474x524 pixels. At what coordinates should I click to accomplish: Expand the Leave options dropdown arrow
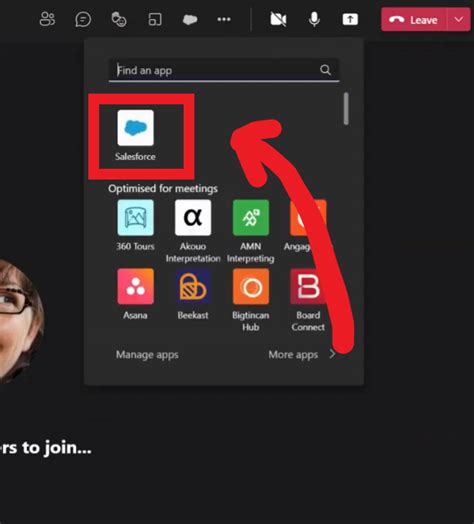(x=459, y=20)
